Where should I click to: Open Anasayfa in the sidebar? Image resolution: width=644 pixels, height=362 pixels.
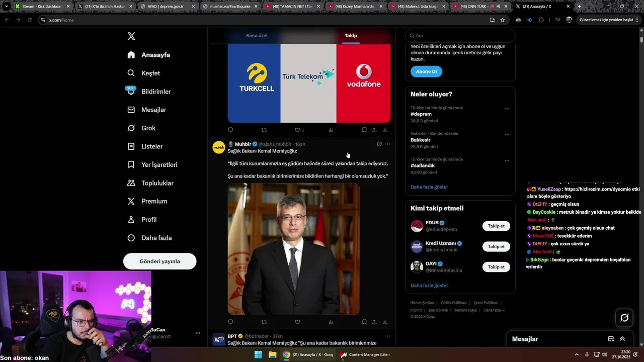[x=149, y=55]
